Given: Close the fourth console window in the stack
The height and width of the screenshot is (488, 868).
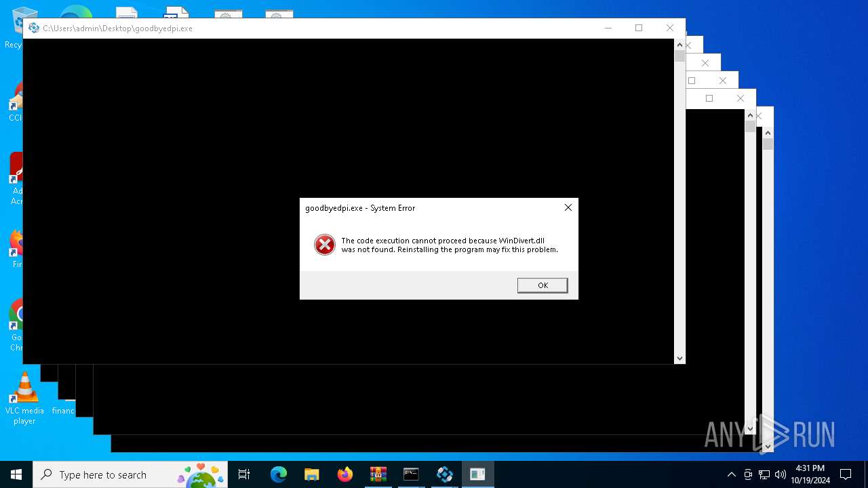Looking at the screenshot, I should (x=723, y=81).
